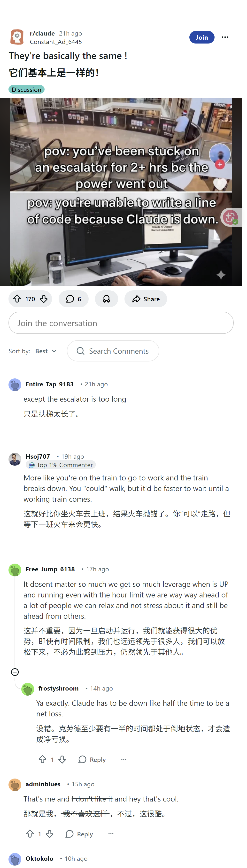Click the Join the conversation box
The height and width of the screenshot is (868, 247).
pos(121,323)
